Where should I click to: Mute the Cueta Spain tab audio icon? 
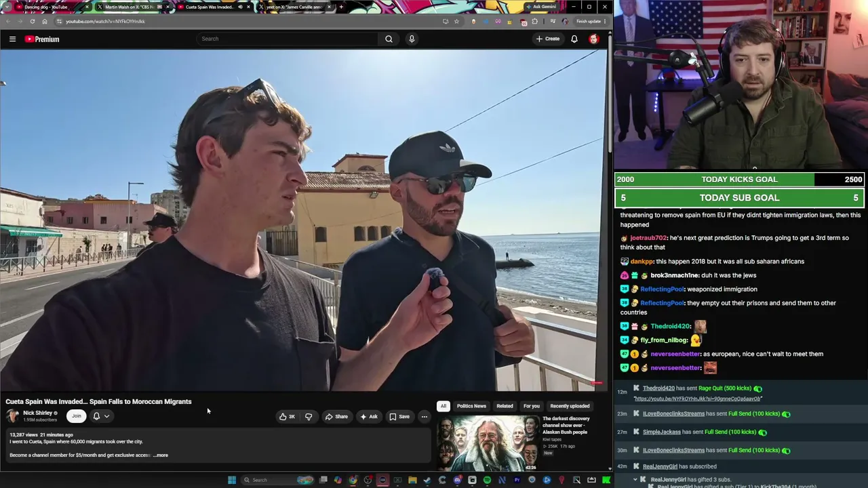pyautogui.click(x=240, y=7)
